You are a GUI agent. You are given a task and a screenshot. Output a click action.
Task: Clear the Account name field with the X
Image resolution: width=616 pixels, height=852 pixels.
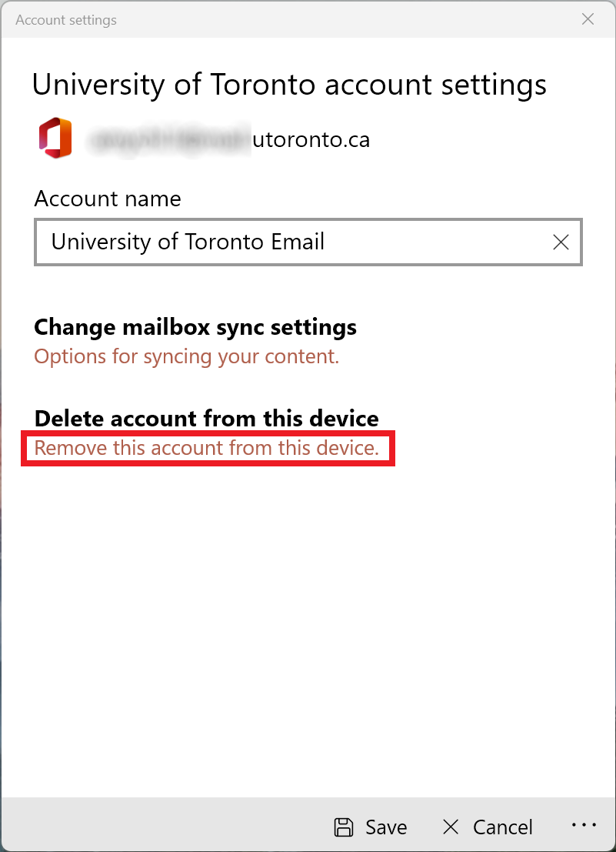coord(561,242)
